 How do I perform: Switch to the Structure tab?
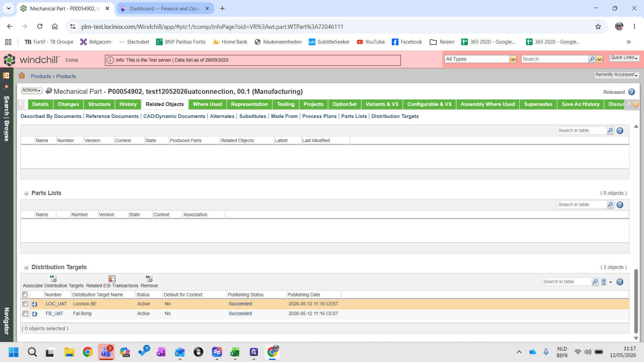99,104
